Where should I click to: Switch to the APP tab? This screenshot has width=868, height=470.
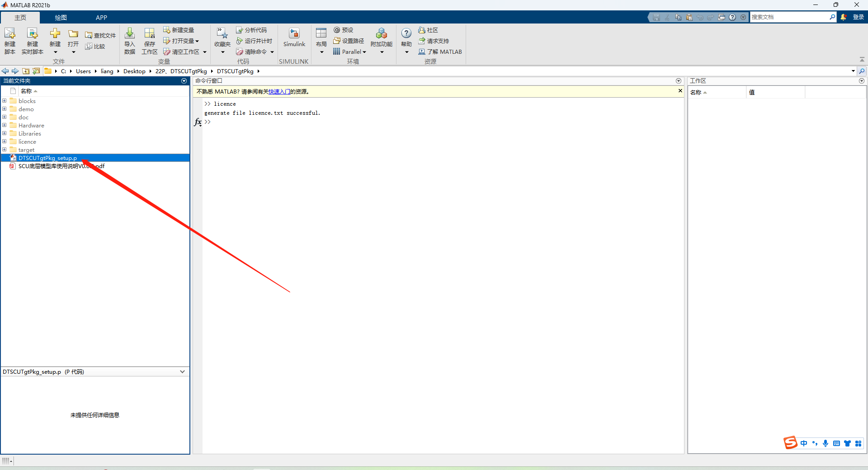(101, 17)
